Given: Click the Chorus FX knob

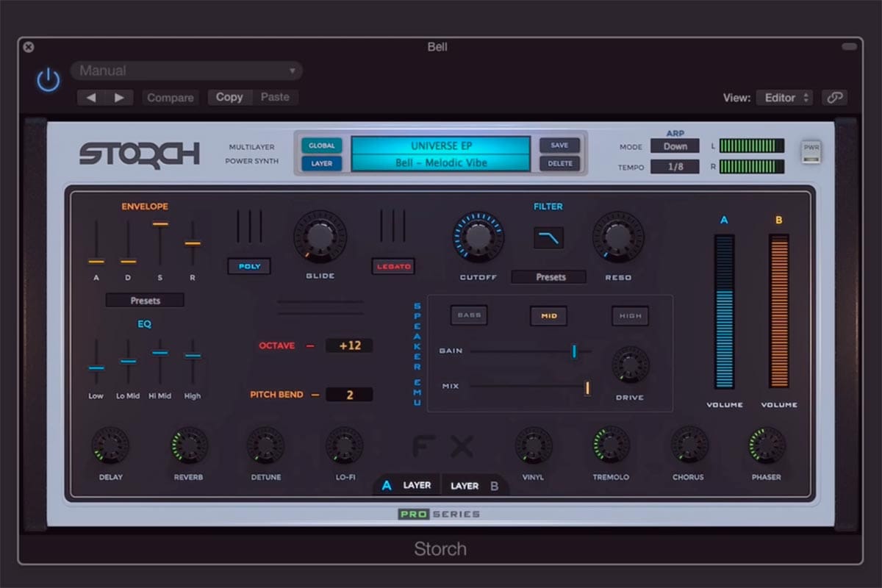Looking at the screenshot, I should (689, 445).
